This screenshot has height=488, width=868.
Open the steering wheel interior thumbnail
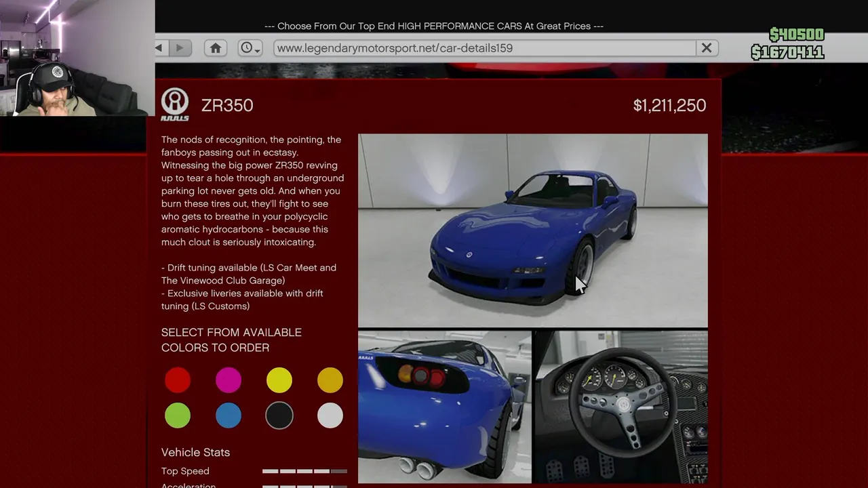[x=621, y=407]
